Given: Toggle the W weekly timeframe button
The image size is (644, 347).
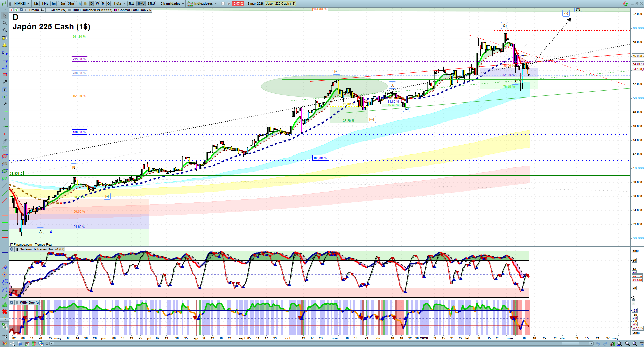Looking at the screenshot, I should 97,4.
